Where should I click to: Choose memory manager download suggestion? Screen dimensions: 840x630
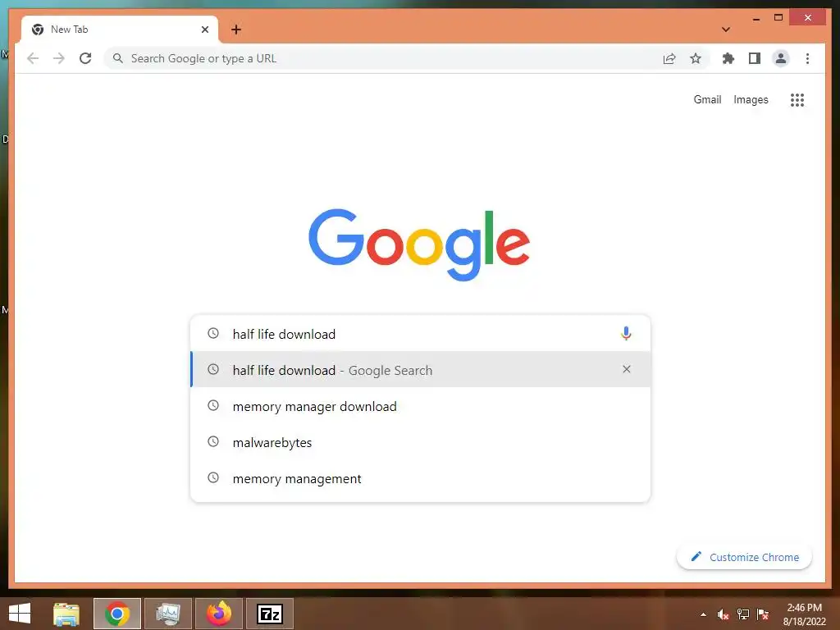421,406
